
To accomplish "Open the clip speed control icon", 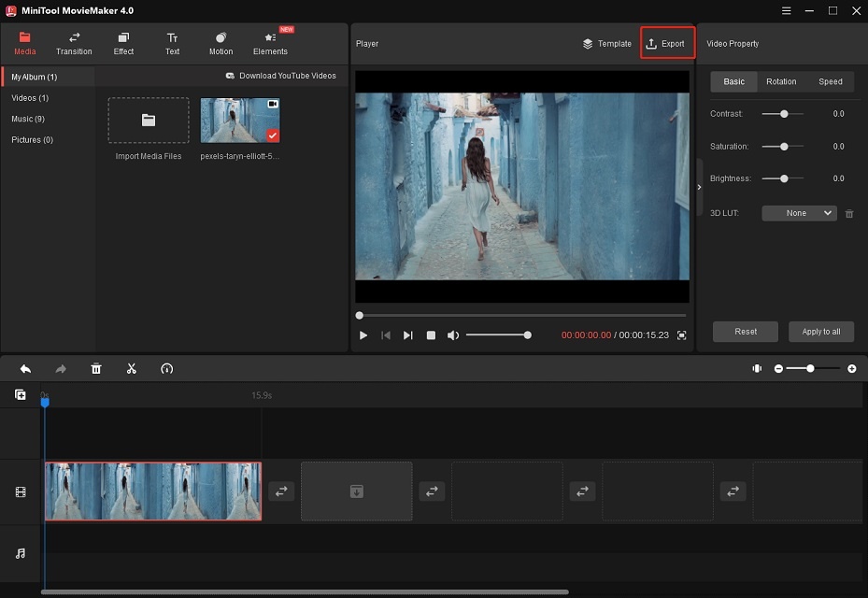I will [166, 368].
